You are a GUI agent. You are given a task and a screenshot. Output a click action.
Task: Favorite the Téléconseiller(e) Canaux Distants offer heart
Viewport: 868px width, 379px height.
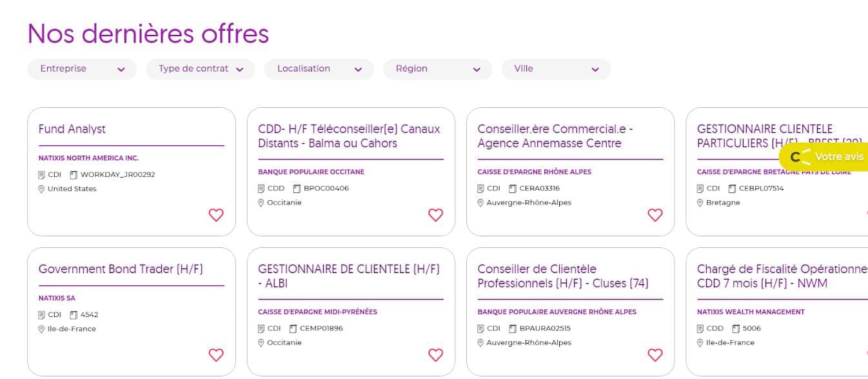pyautogui.click(x=436, y=215)
